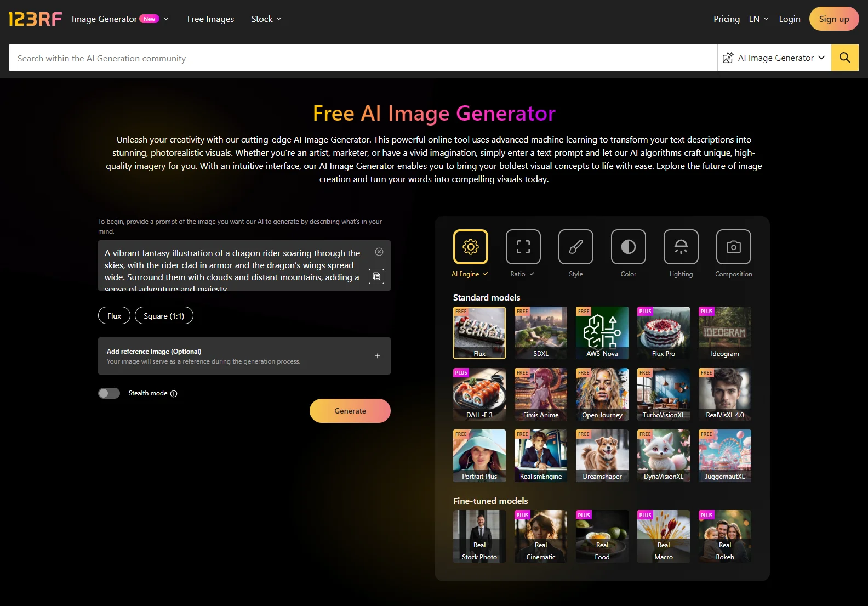Click the Add reference image panel

point(244,356)
